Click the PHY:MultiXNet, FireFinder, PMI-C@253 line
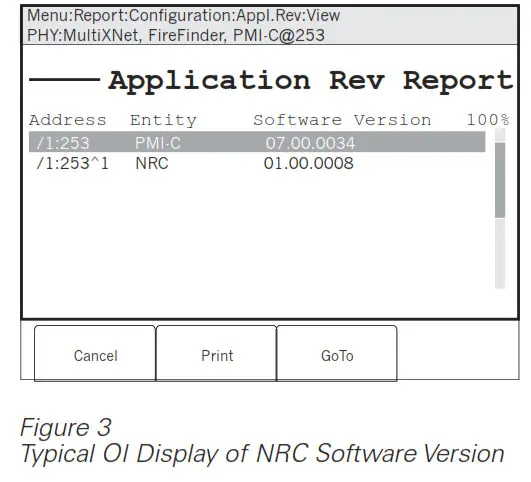The height and width of the screenshot is (482, 531). pos(176,35)
